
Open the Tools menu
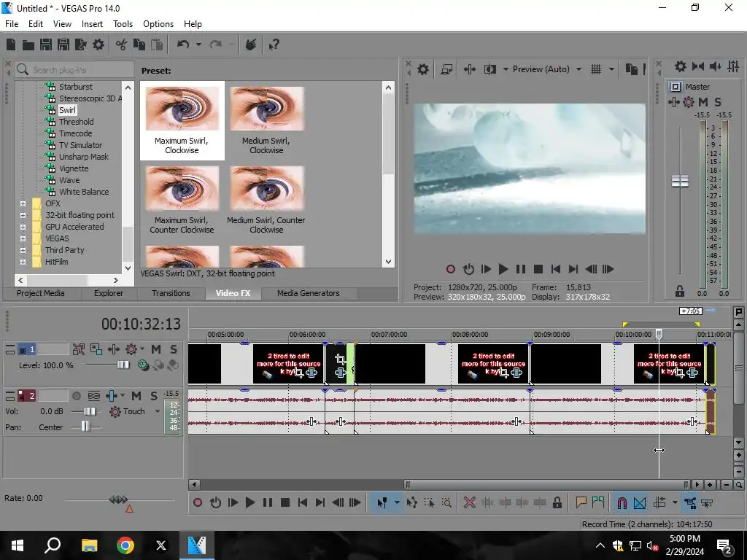point(123,24)
